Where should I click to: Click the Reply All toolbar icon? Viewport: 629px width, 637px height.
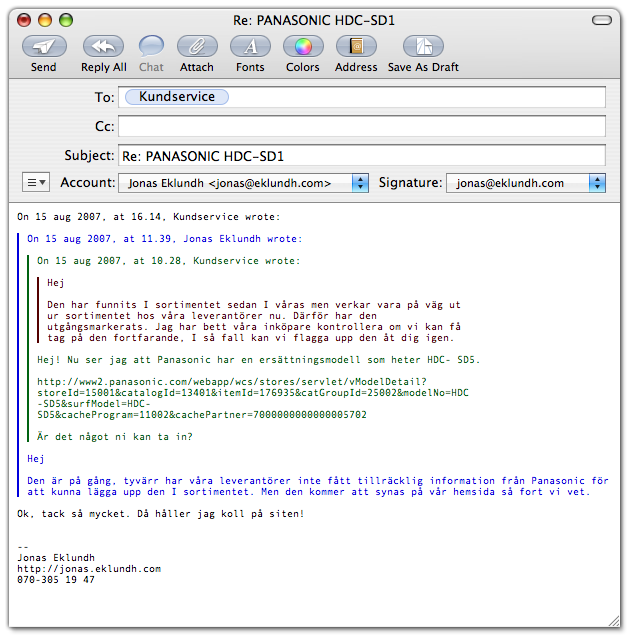(x=103, y=46)
